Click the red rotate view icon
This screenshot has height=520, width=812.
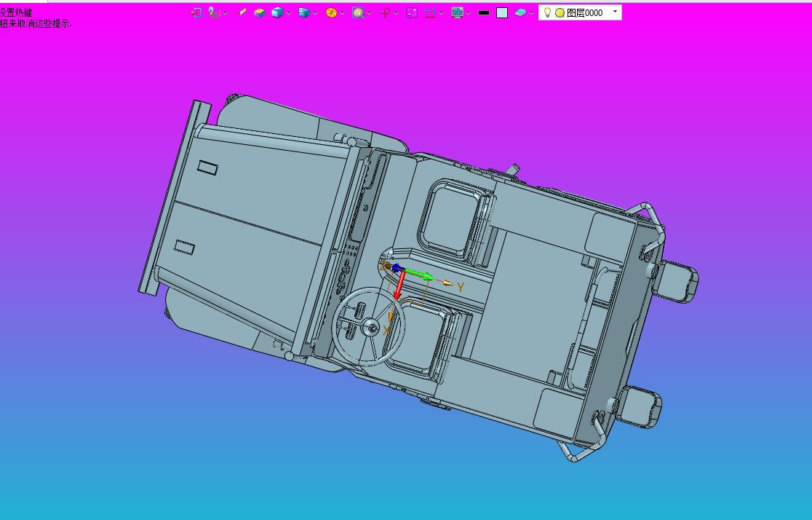[385, 13]
